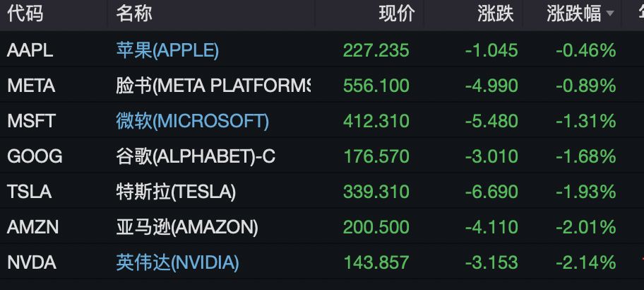Select the AAPL ticker code
The height and width of the screenshot is (290, 644).
(30, 50)
